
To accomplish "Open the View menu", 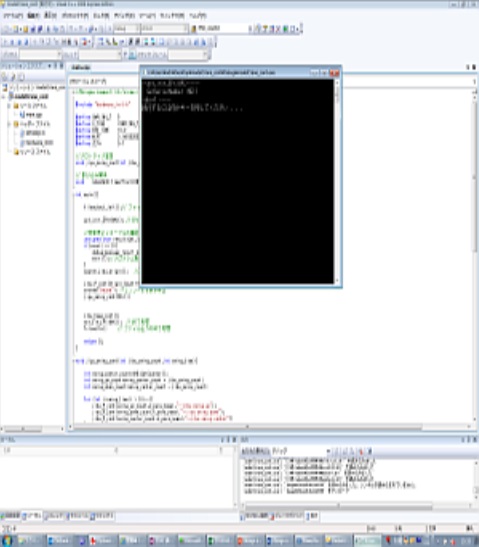I will (51, 15).
